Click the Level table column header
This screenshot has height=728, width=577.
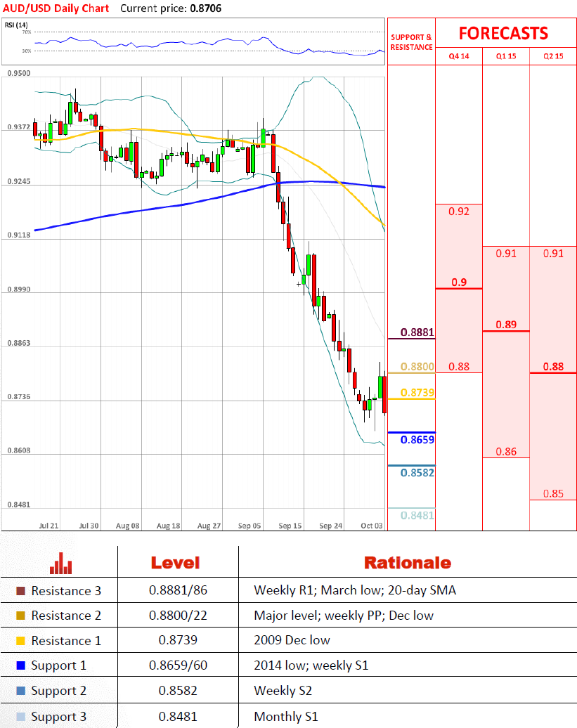click(x=176, y=563)
